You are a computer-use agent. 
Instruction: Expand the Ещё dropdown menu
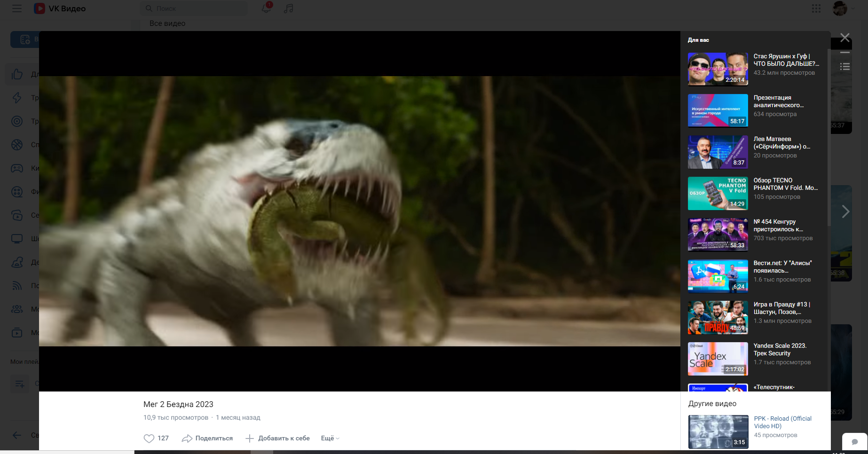click(x=330, y=438)
